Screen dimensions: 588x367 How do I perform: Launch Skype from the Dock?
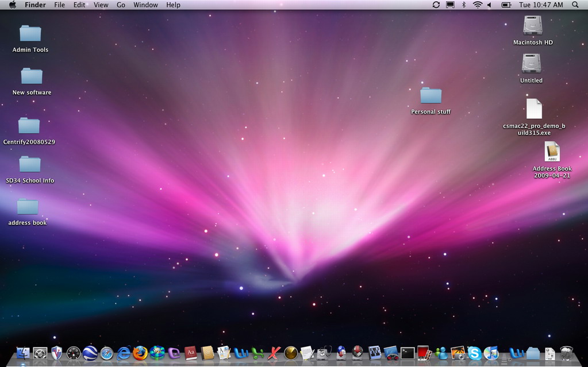[474, 353]
